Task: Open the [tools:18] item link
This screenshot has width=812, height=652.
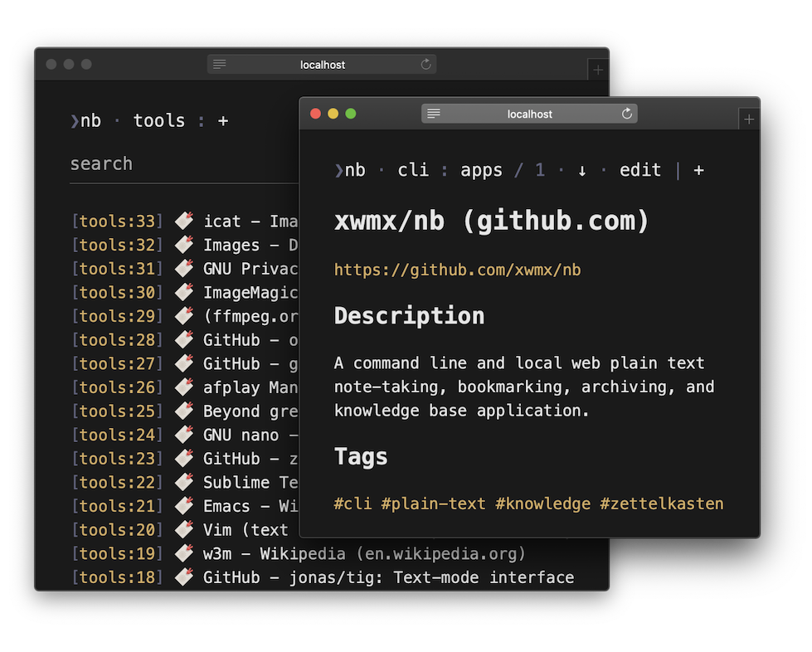Action: coord(118,577)
